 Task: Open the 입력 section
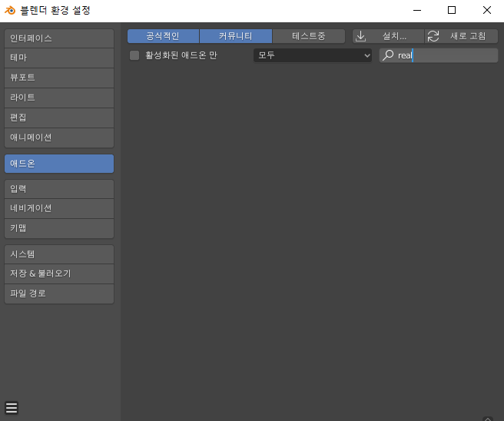(x=59, y=189)
